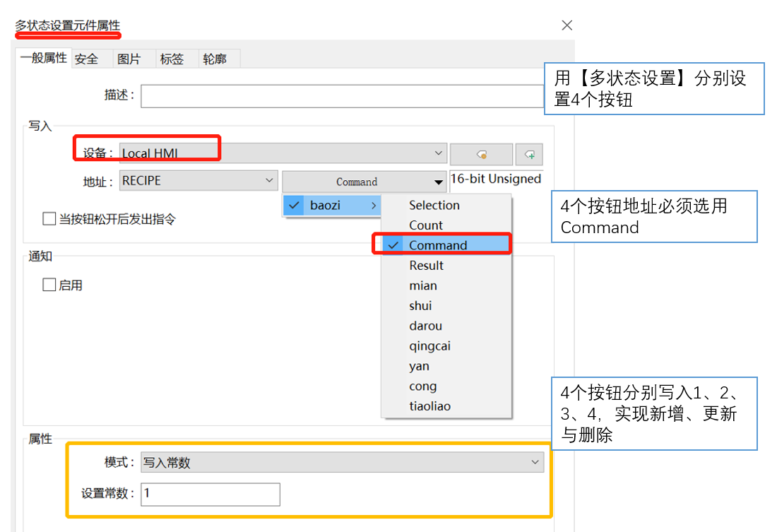Enable the 当按钮松开后发出指令 checkbox
777x532 pixels.
click(49, 219)
